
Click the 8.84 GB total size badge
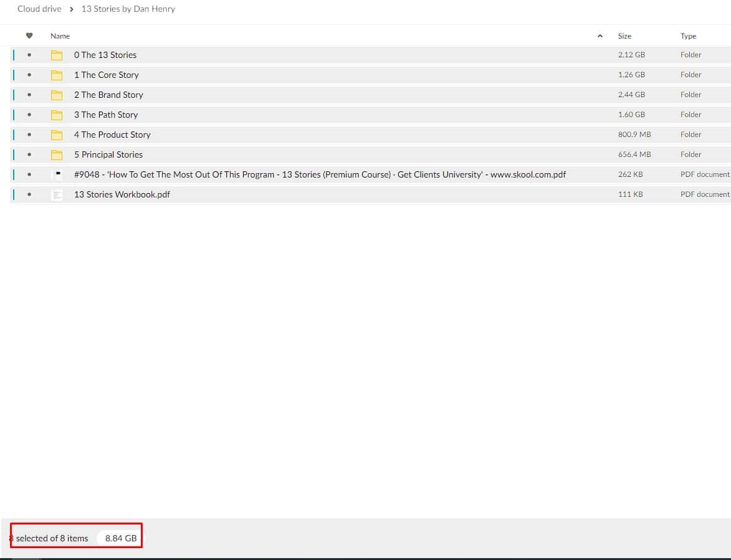coord(121,538)
